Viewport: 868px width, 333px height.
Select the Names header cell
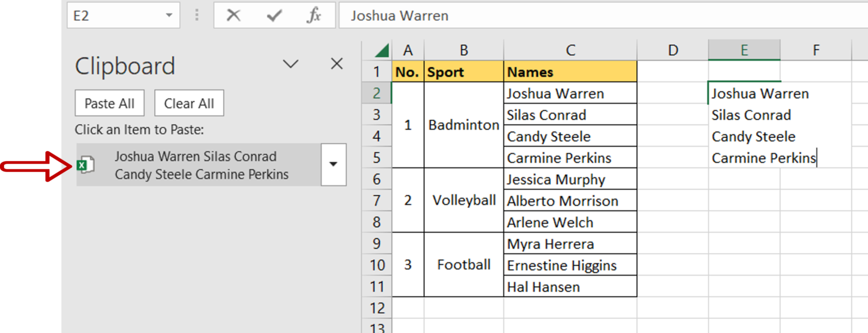(x=570, y=72)
